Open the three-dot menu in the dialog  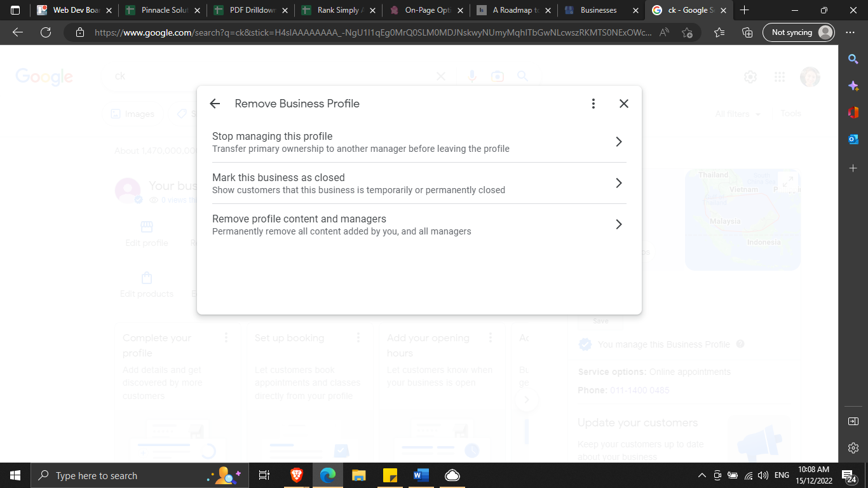[593, 104]
